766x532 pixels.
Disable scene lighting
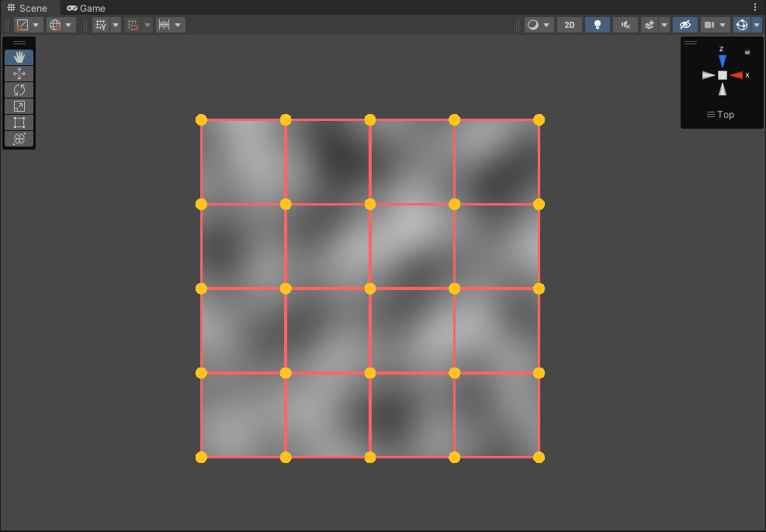point(597,24)
